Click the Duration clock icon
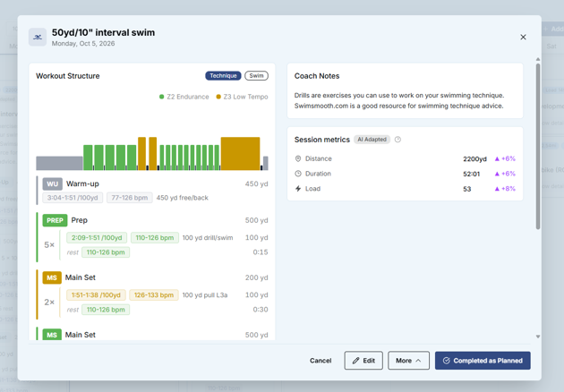 pos(298,174)
